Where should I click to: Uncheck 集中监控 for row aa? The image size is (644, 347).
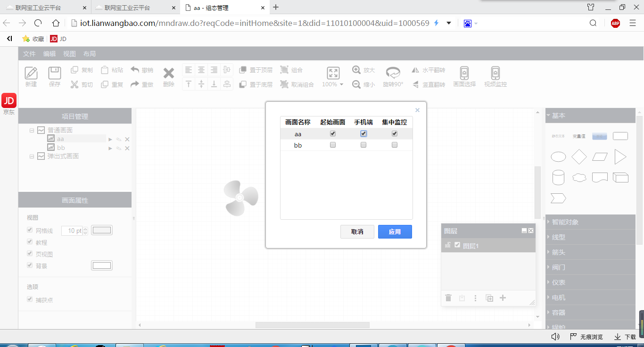point(395,134)
